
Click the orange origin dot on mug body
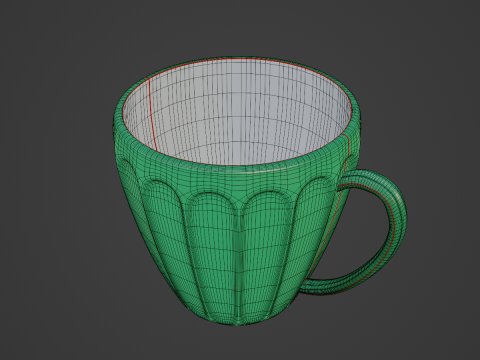click(237, 288)
